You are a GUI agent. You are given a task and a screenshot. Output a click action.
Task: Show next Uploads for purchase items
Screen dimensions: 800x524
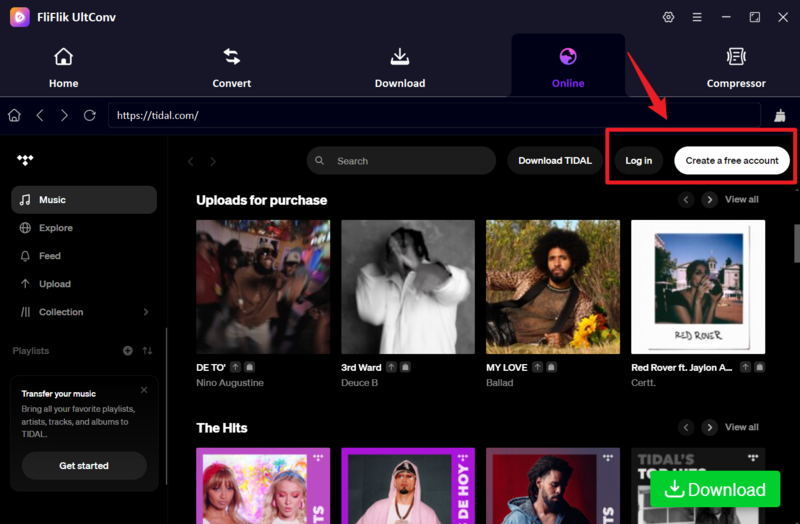coord(709,199)
